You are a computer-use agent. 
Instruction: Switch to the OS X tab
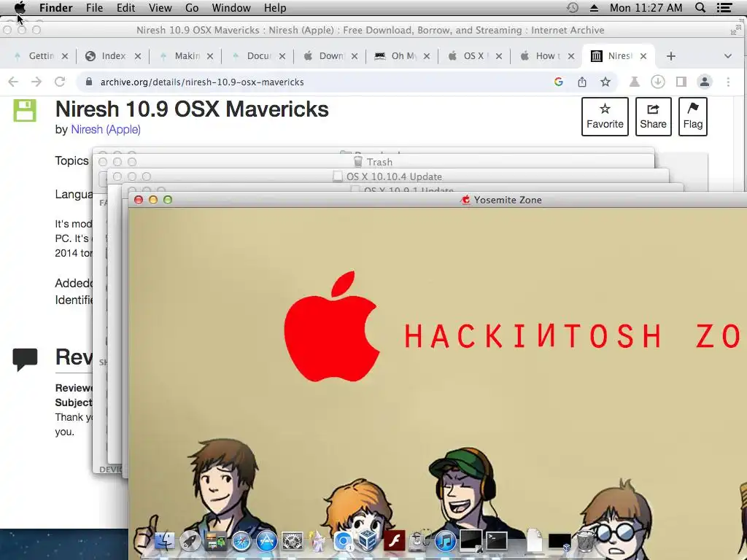(475, 56)
